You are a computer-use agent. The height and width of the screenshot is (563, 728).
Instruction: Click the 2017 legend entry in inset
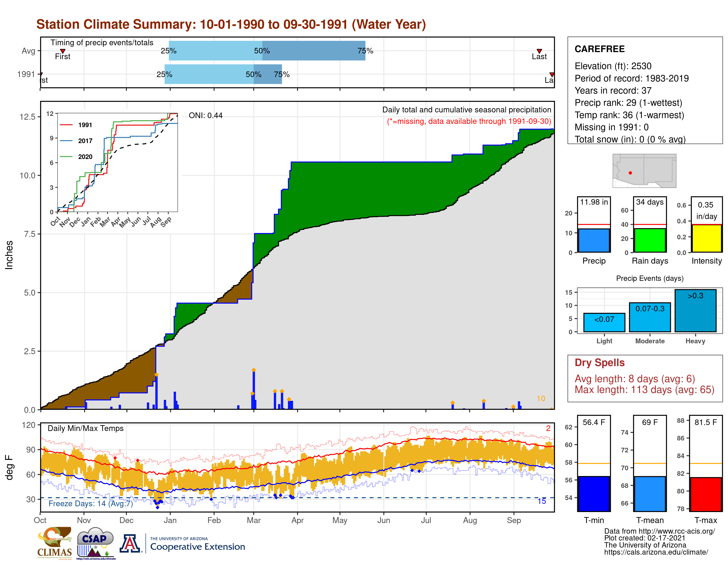point(76,141)
